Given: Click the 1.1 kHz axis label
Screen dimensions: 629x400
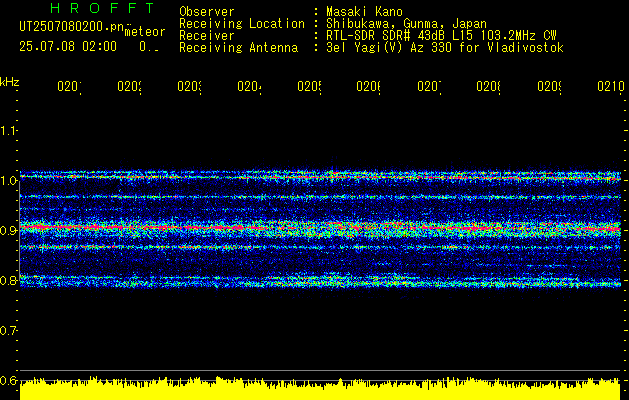Looking at the screenshot, I should click(x=8, y=130).
